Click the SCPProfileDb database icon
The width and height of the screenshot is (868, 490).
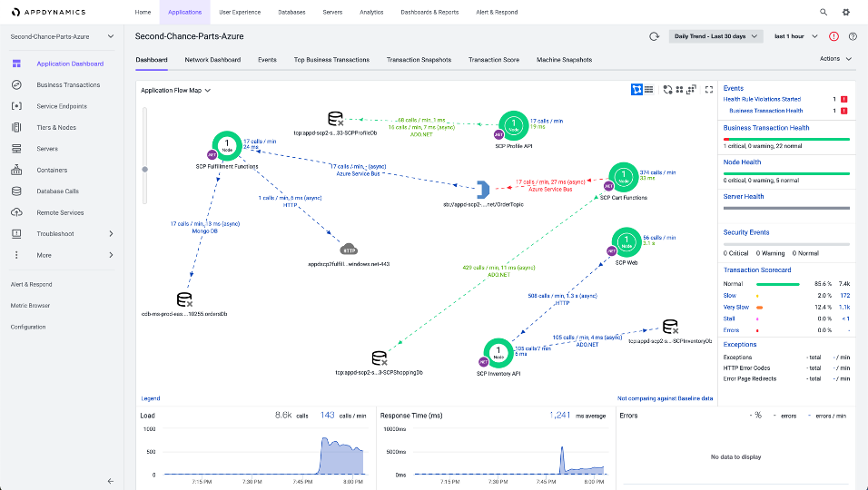335,119
